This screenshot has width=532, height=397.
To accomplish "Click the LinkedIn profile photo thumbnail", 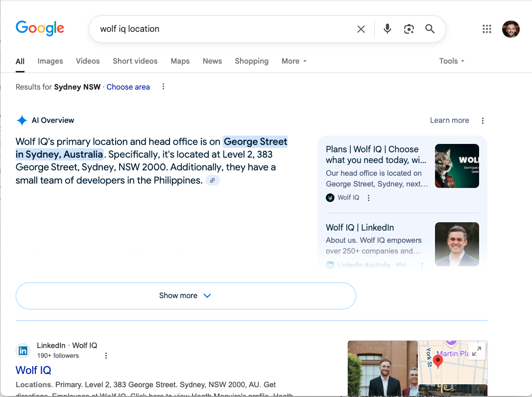I will coord(457,244).
